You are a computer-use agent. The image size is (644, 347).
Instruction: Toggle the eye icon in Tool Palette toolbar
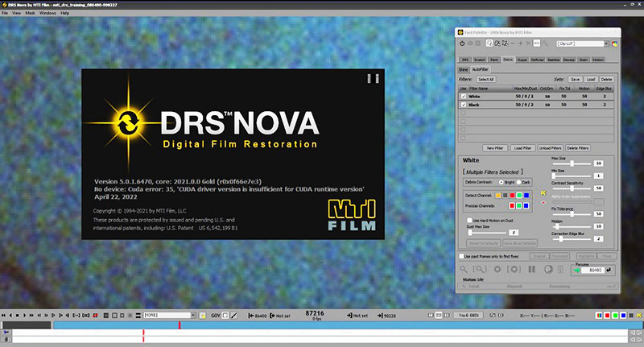click(x=470, y=43)
